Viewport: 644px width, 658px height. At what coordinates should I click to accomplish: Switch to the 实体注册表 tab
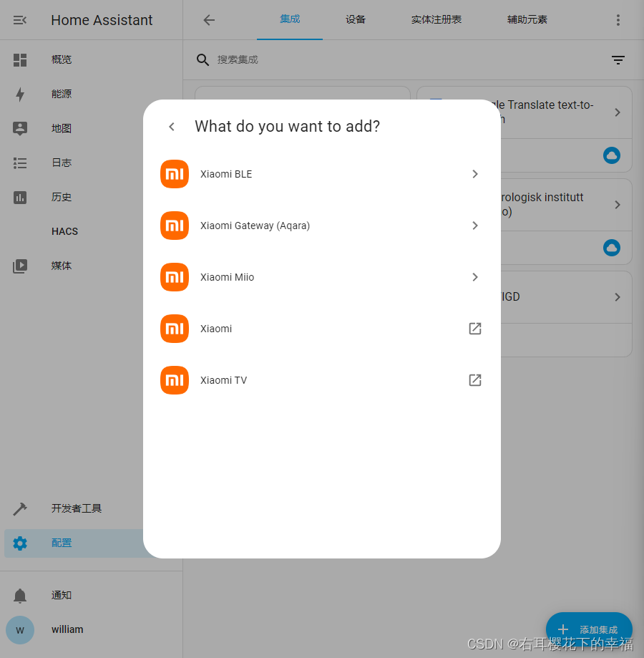pos(436,20)
